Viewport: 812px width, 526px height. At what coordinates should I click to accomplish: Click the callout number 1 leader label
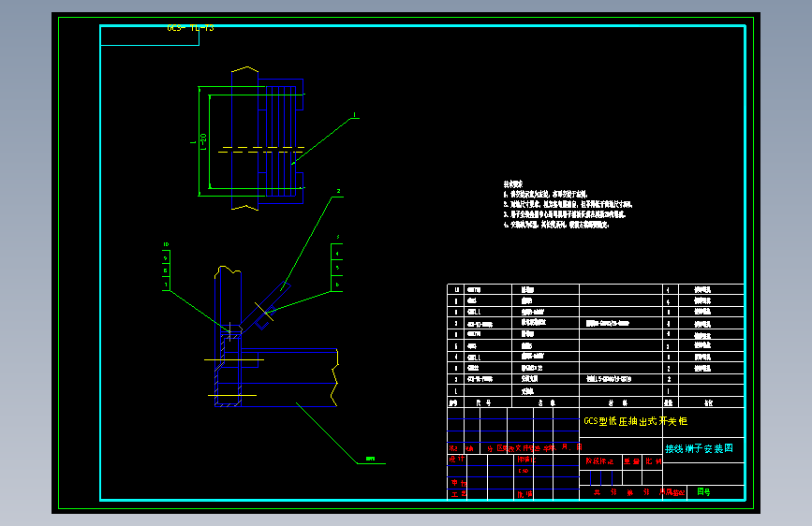tap(355, 115)
